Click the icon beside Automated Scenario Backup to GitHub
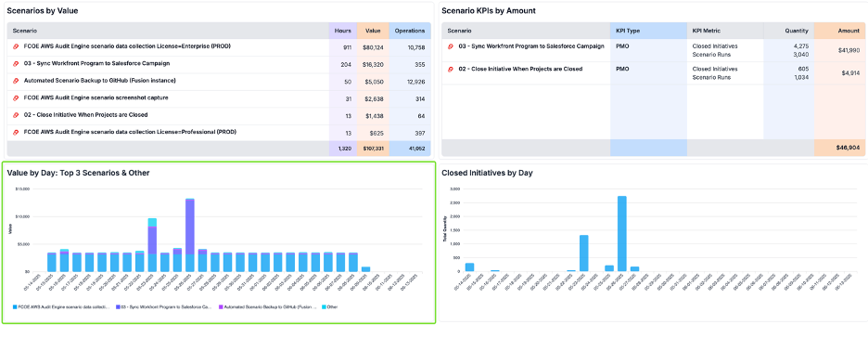This screenshot has width=868, height=338. (16, 81)
